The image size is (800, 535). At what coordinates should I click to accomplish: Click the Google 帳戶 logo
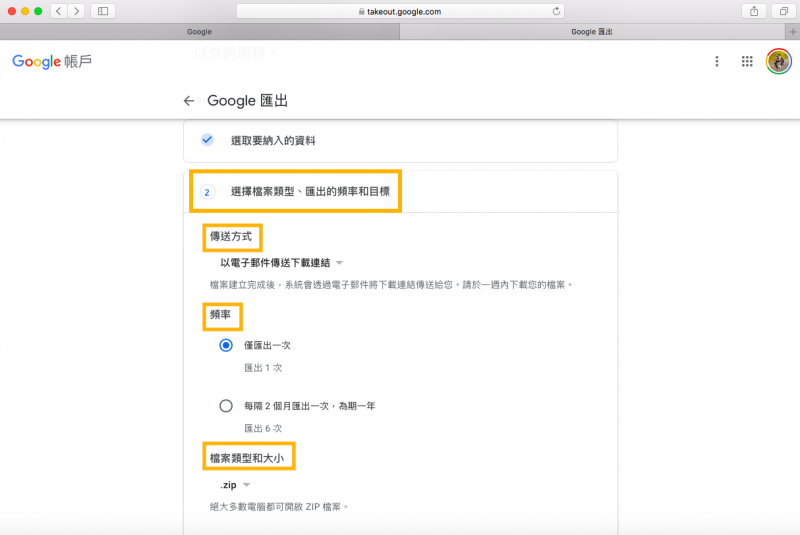(x=52, y=61)
